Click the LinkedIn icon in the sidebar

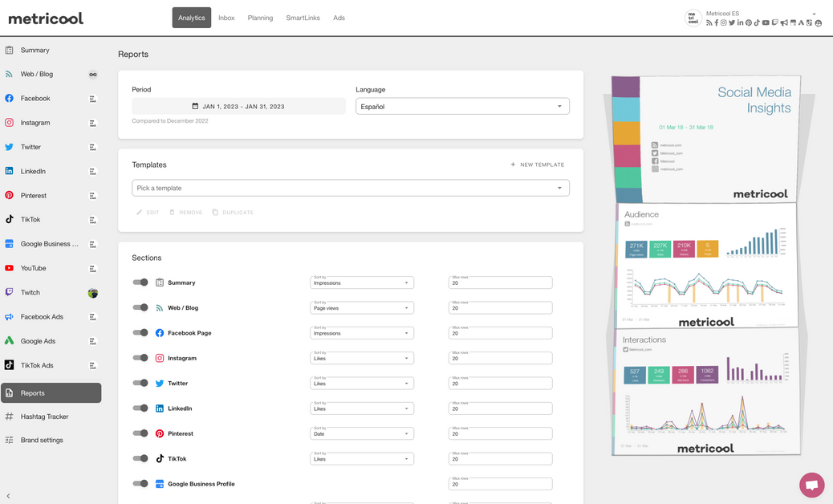(9, 171)
